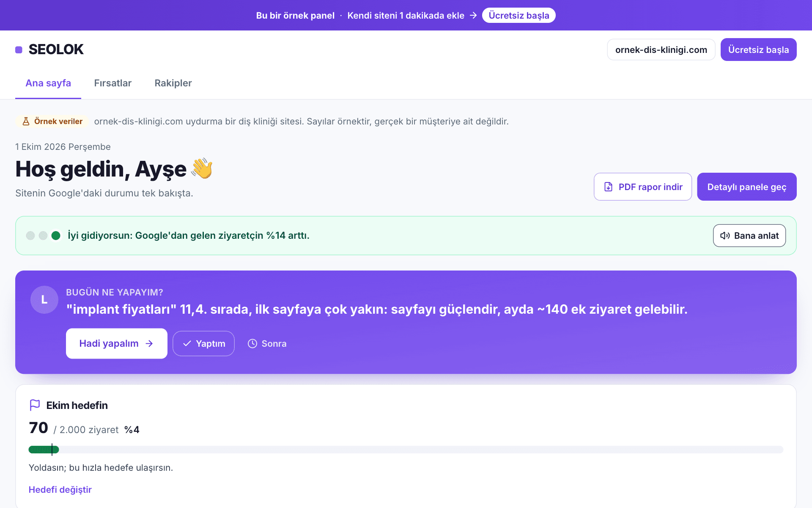The height and width of the screenshot is (508, 812).
Task: Mark the task as Yaptım
Action: [x=203, y=343]
